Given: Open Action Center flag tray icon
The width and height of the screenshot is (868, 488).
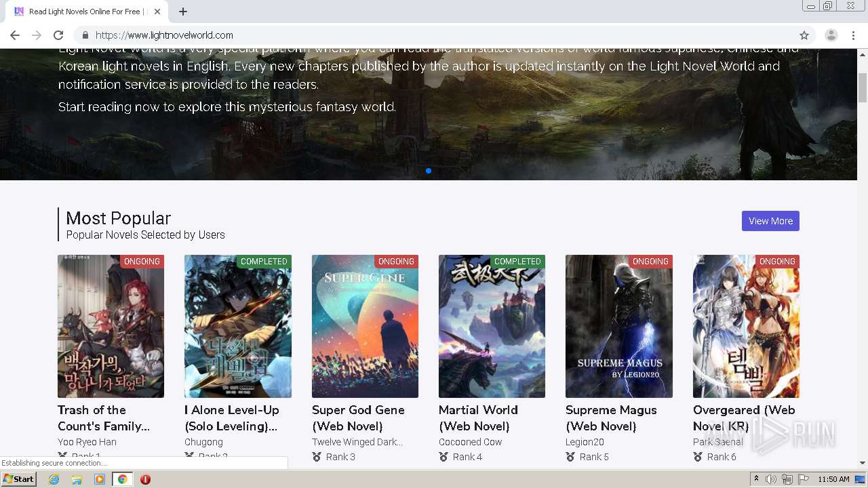Looking at the screenshot, I should pos(804,479).
